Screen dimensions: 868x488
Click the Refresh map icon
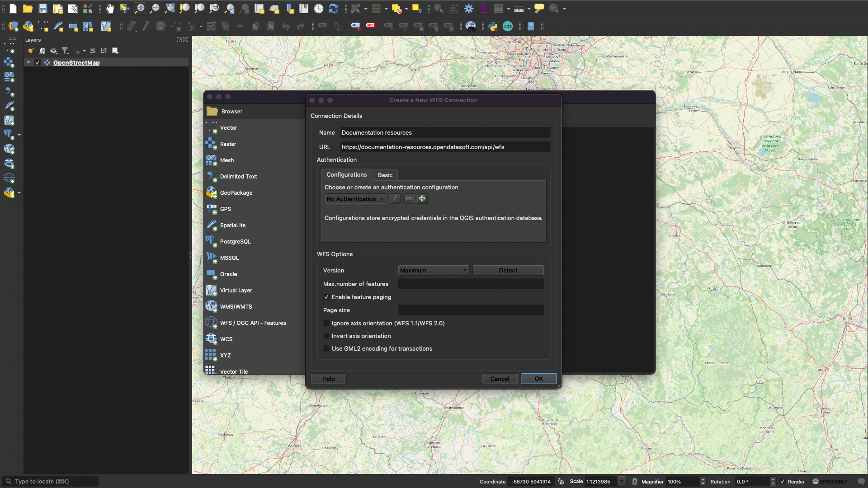point(334,9)
